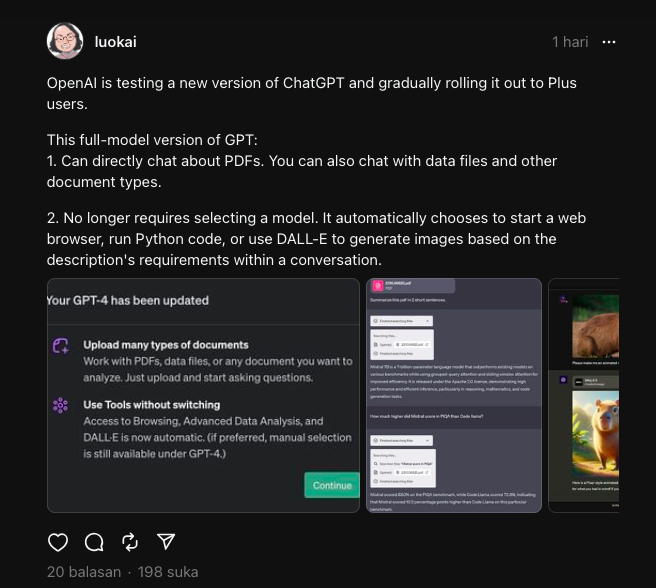Open the luokai username link
This screenshot has width=656, height=588.
115,42
